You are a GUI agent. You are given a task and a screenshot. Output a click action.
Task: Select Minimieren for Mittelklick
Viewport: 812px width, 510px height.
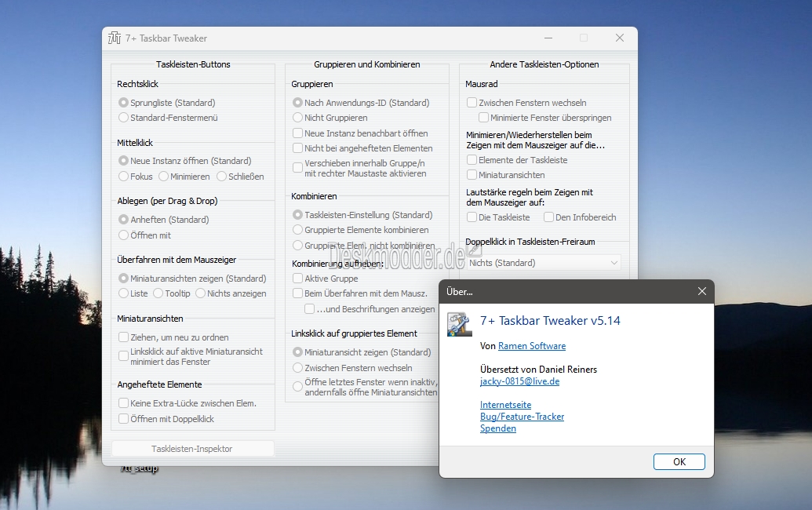pos(164,177)
